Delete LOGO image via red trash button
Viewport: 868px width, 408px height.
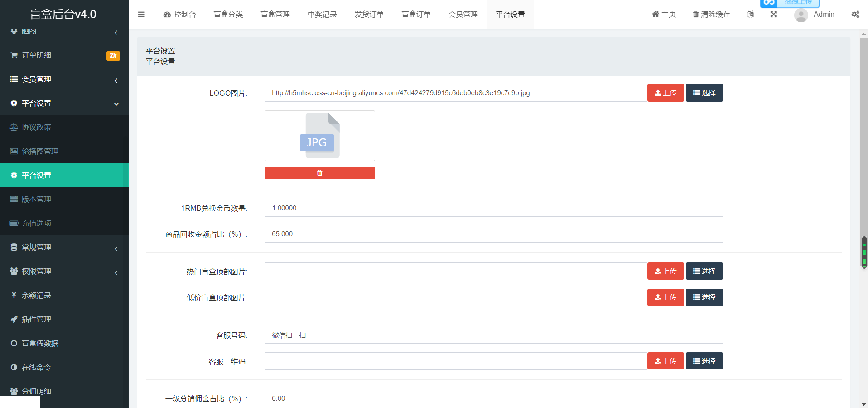click(x=319, y=173)
